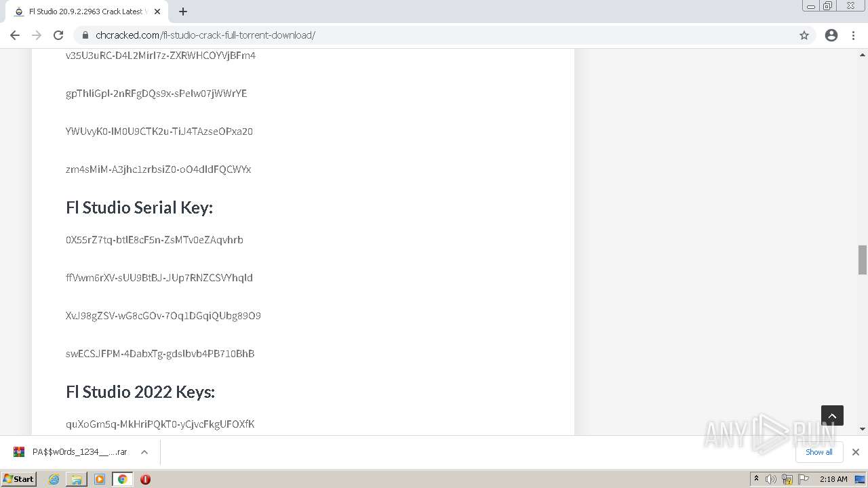Bookmark this page with the star
This screenshot has height=488, width=868.
[x=804, y=35]
